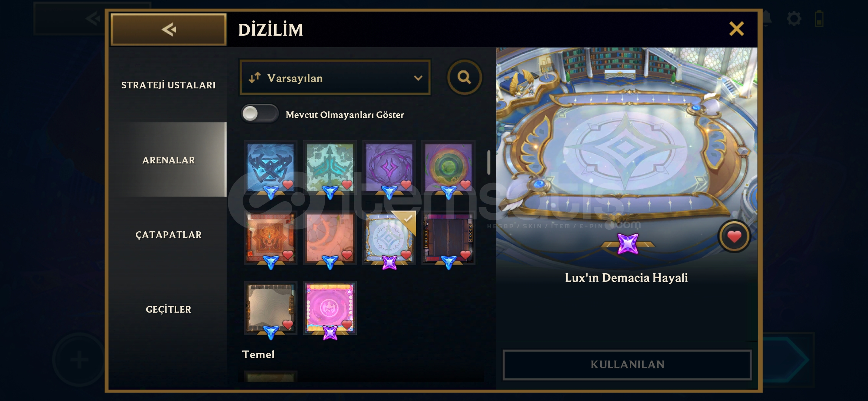This screenshot has width=868, height=401.
Task: Click the heart on the pink arena thumbnail
Action: (x=347, y=324)
